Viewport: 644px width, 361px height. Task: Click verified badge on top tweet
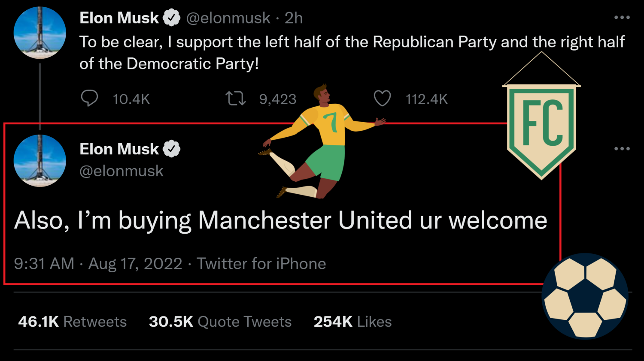click(172, 18)
